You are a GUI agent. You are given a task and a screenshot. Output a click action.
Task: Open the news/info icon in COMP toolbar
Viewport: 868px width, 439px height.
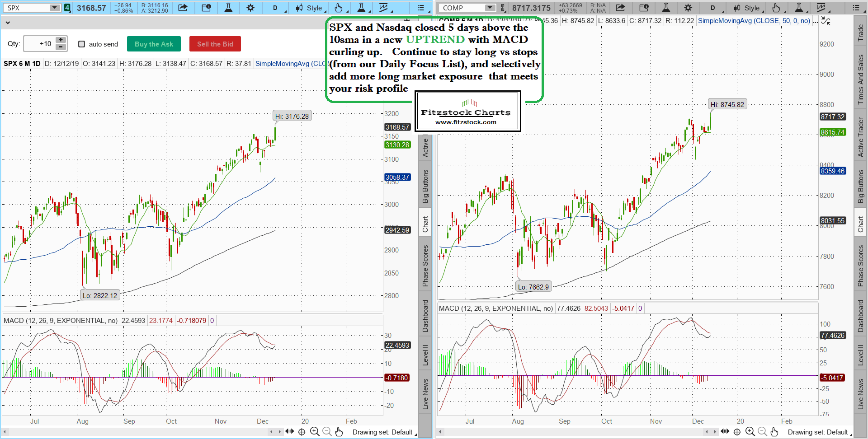click(644, 8)
